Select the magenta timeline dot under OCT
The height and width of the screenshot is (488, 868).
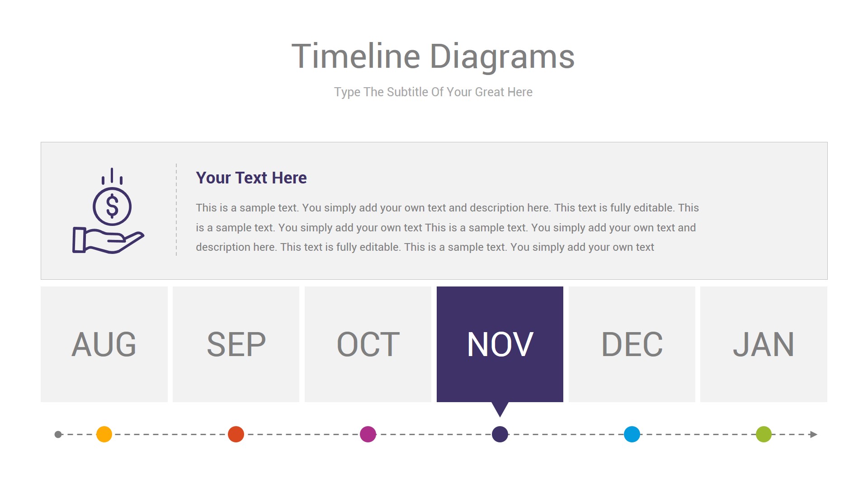click(x=368, y=434)
